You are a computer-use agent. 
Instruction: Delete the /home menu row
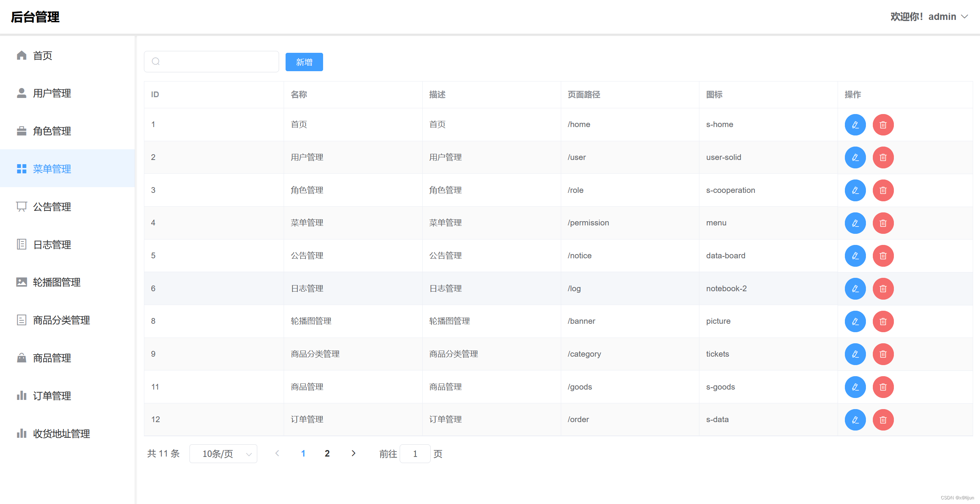(883, 125)
